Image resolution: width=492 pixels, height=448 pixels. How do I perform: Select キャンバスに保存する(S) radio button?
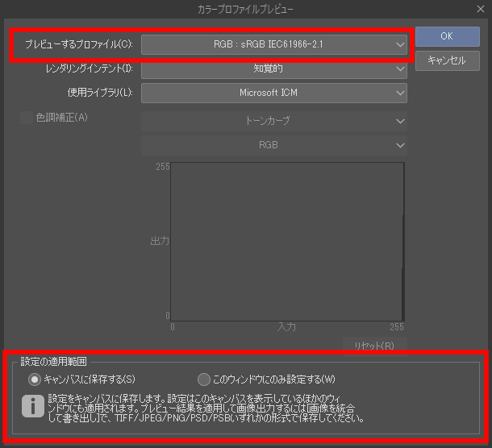click(x=35, y=380)
